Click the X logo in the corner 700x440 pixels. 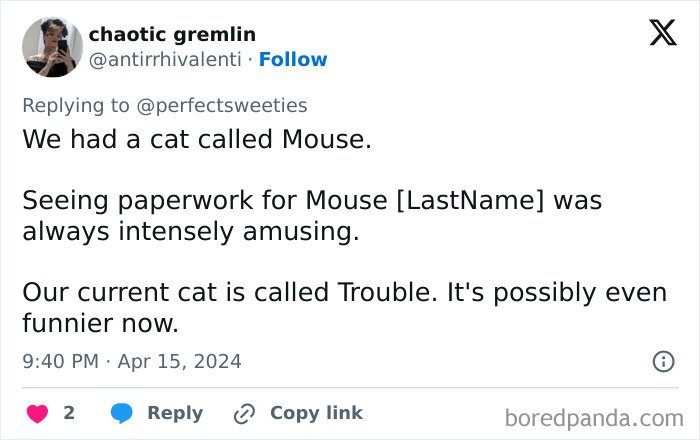point(662,34)
